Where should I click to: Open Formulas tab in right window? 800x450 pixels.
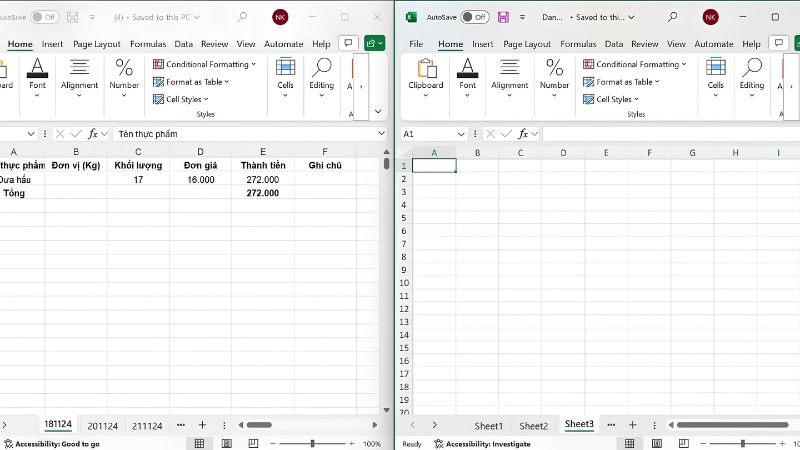tap(578, 44)
